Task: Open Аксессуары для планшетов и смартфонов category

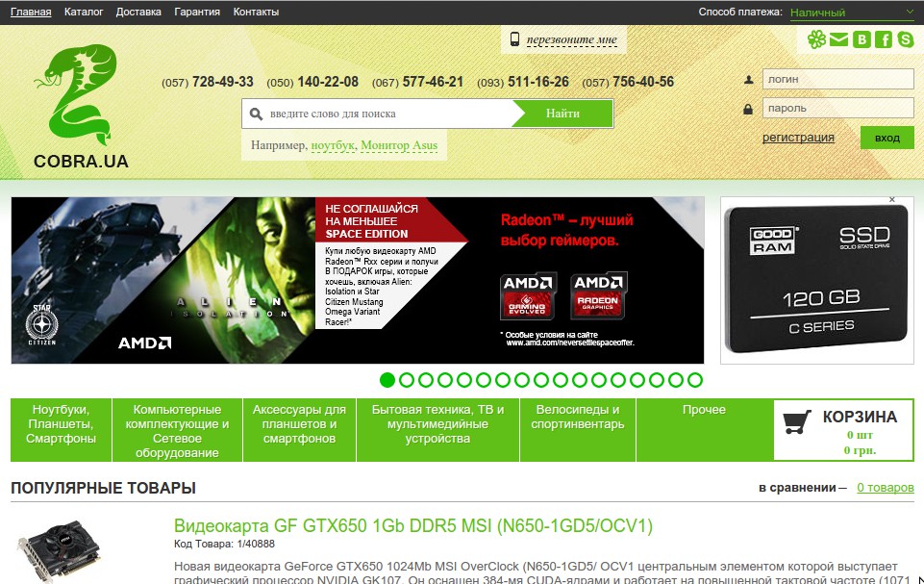Action: coord(299,430)
